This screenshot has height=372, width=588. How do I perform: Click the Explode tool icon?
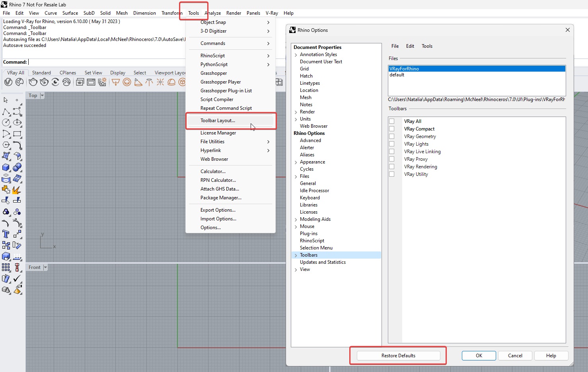17,189
